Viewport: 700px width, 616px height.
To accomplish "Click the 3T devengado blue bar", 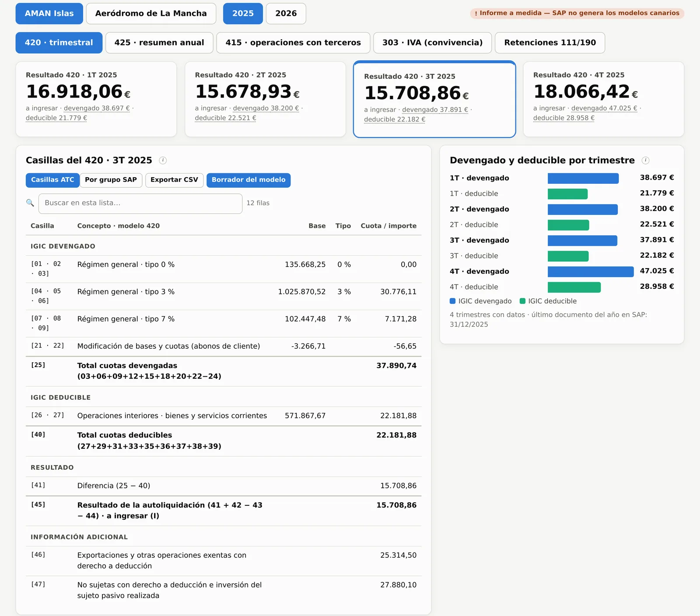I will (x=582, y=241).
